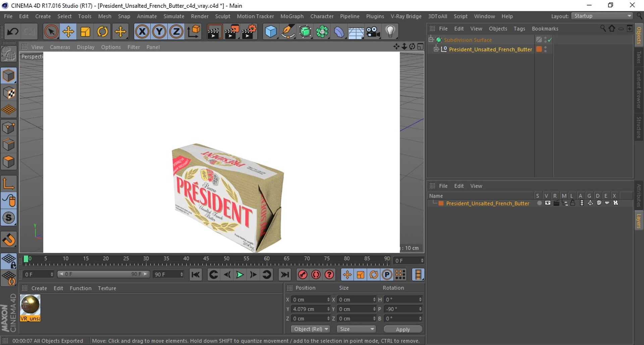Open the Object (Rel) coordinate dropdown
This screenshot has width=644, height=345.
311,329
